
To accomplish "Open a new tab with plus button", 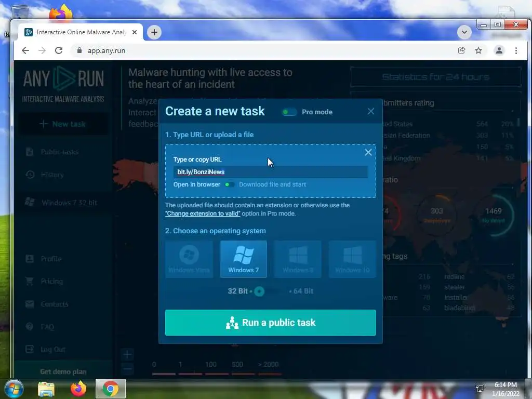I will 154,32.
